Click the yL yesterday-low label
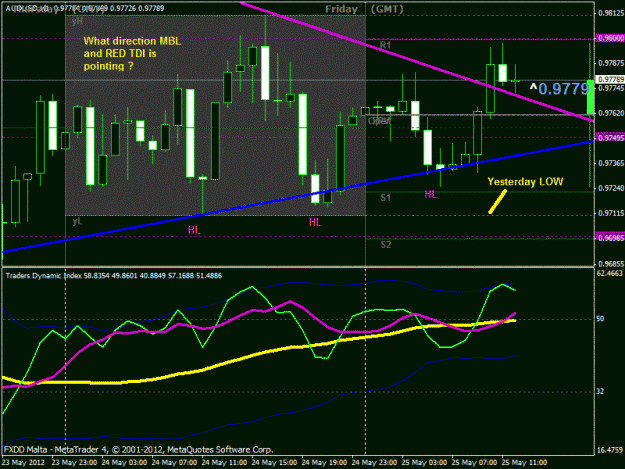 point(77,221)
